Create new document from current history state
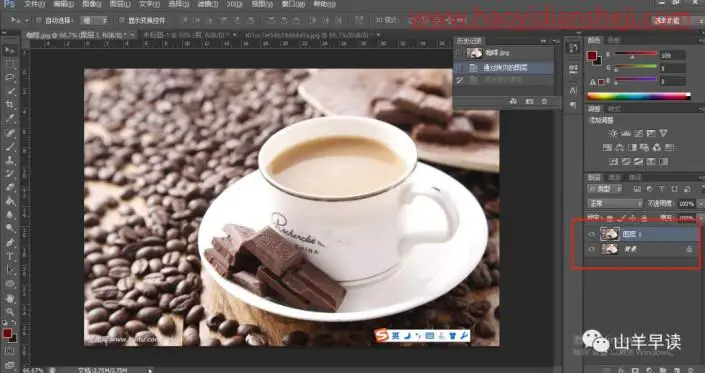Screen dimensions: 705x373 (x=513, y=102)
